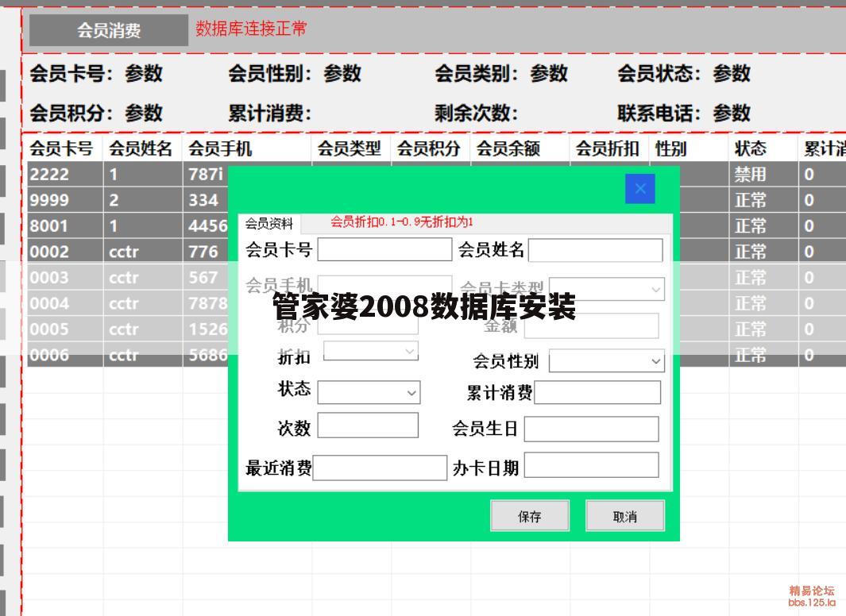
Task: Click the cctr name cell in row 0002
Action: coord(143,252)
